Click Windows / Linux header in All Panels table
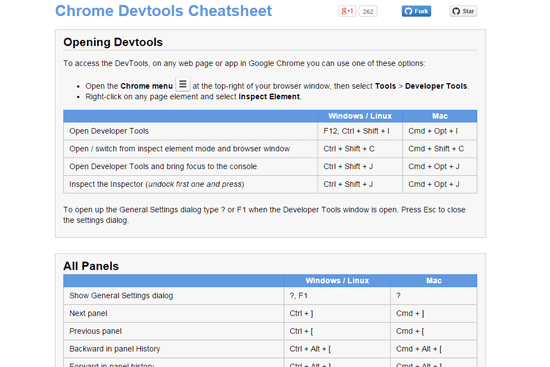This screenshot has height=367, width=550. tap(337, 281)
